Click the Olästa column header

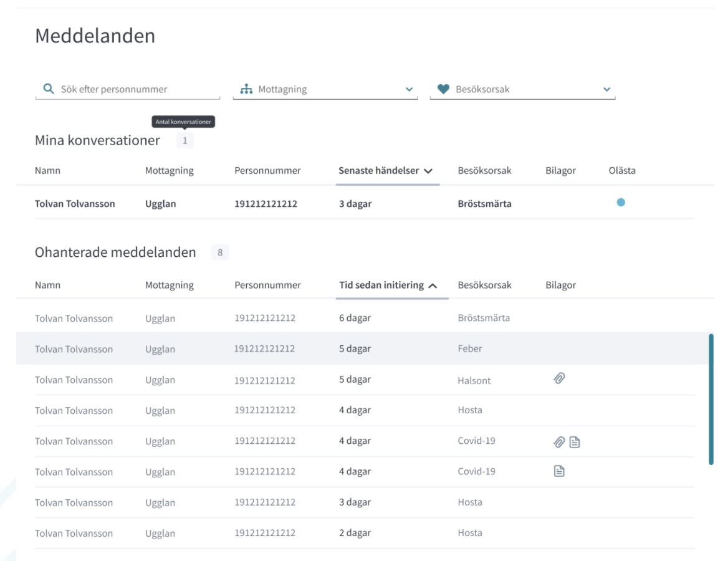(x=622, y=170)
